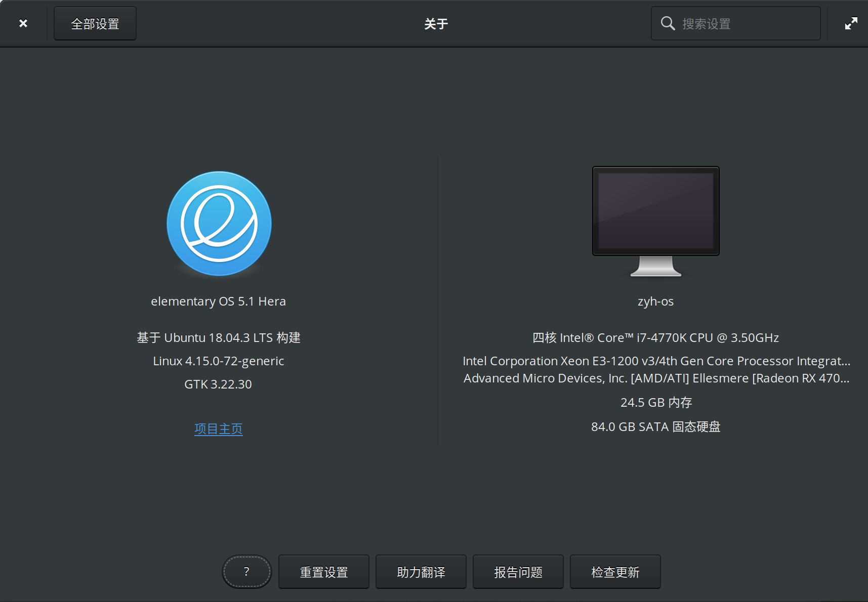Click the Intel Corporation Xeon E3-1200 graphics line
Image resolution: width=868 pixels, height=602 pixels.
coord(656,361)
